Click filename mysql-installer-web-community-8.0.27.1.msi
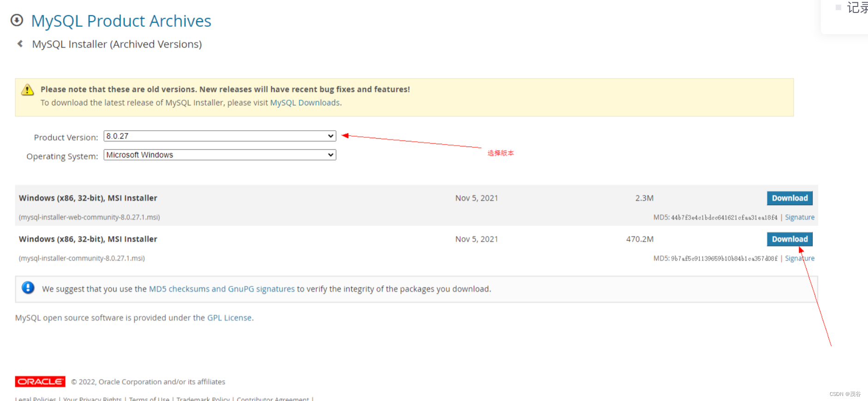 (90, 217)
